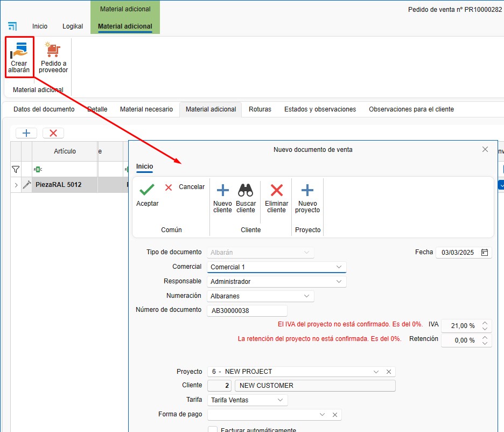Toggle Facturar automáticamente checkbox
Image resolution: width=504 pixels, height=432 pixels.
(x=213, y=429)
